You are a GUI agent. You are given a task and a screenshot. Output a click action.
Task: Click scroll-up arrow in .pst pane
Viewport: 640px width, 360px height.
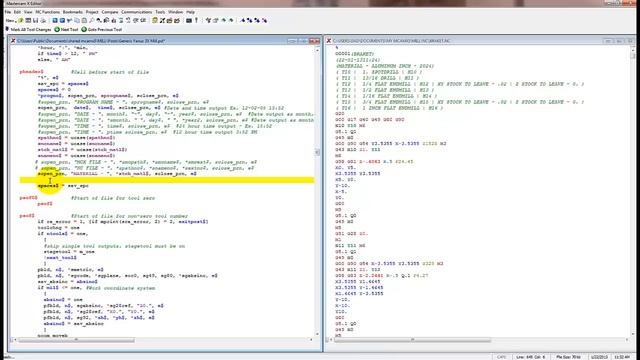pos(317,49)
